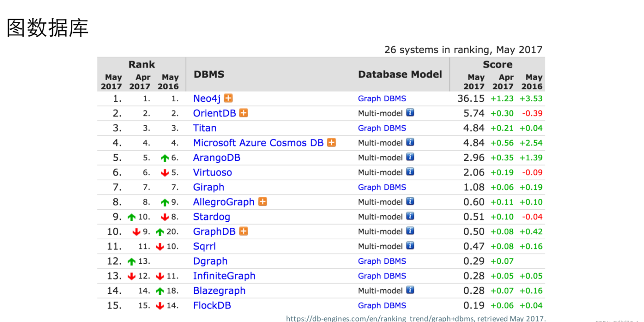Click the info icon in the Blazegraph row

pos(410,290)
